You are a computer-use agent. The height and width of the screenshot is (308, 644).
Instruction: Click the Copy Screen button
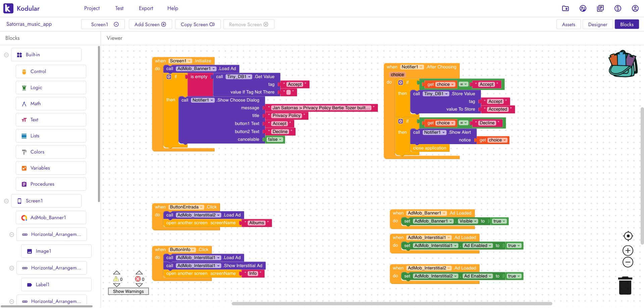click(x=198, y=24)
